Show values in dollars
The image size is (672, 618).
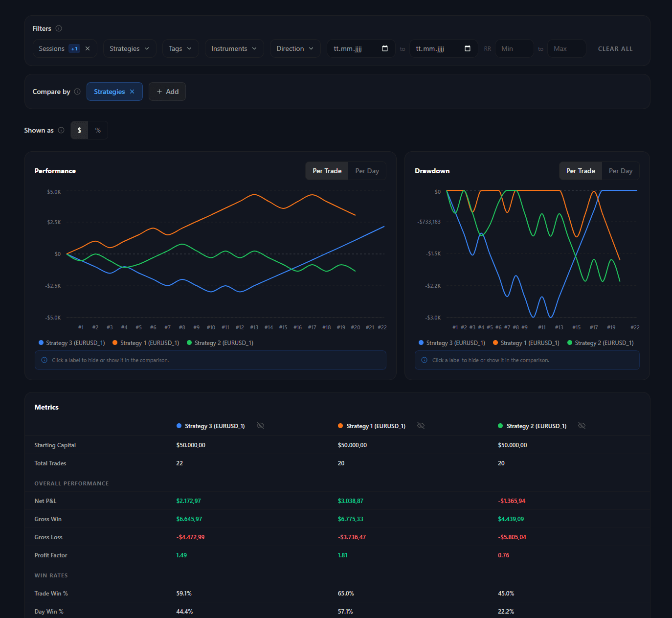(x=79, y=130)
